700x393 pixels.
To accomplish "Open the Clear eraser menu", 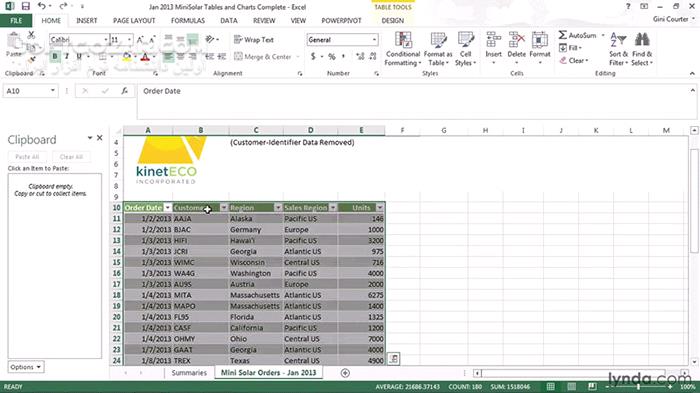I will click(x=574, y=60).
